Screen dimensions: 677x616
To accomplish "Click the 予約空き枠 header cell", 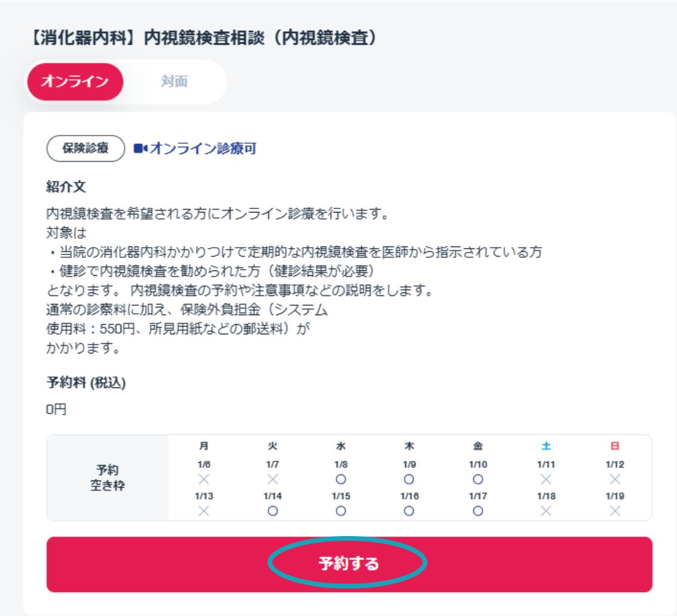I will [x=107, y=478].
